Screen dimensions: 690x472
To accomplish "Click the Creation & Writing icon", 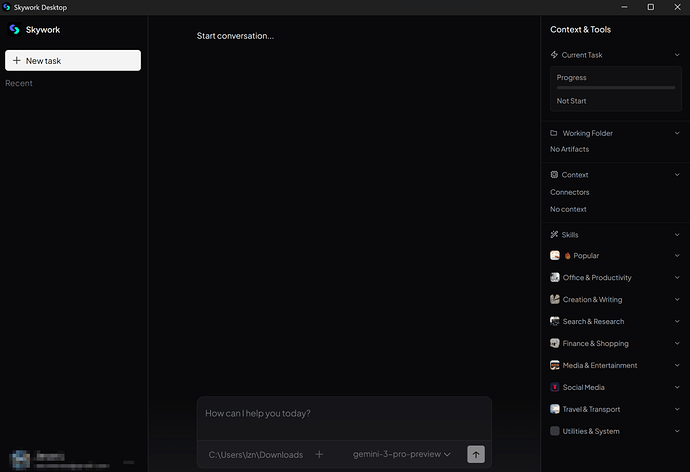I will coord(555,300).
